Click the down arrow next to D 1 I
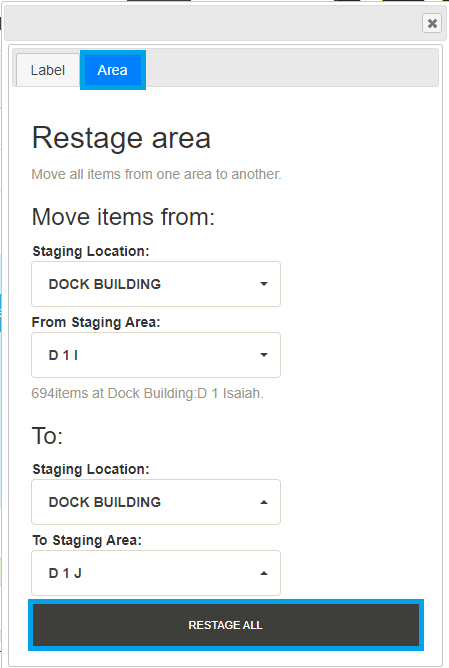449x668 pixels. (x=264, y=355)
